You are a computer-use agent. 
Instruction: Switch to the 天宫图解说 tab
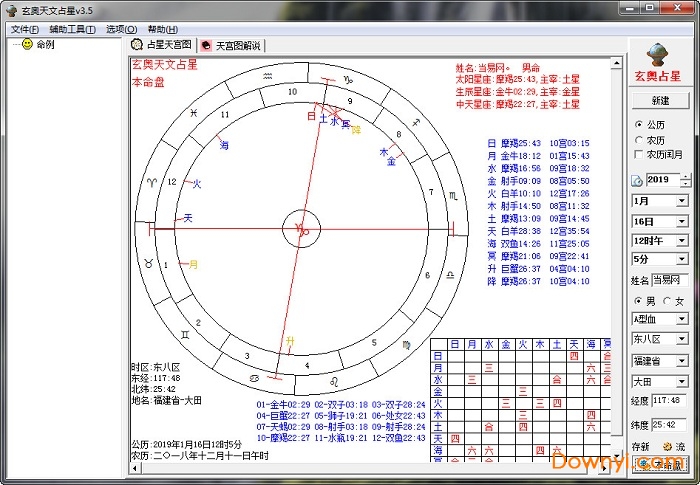coord(231,46)
